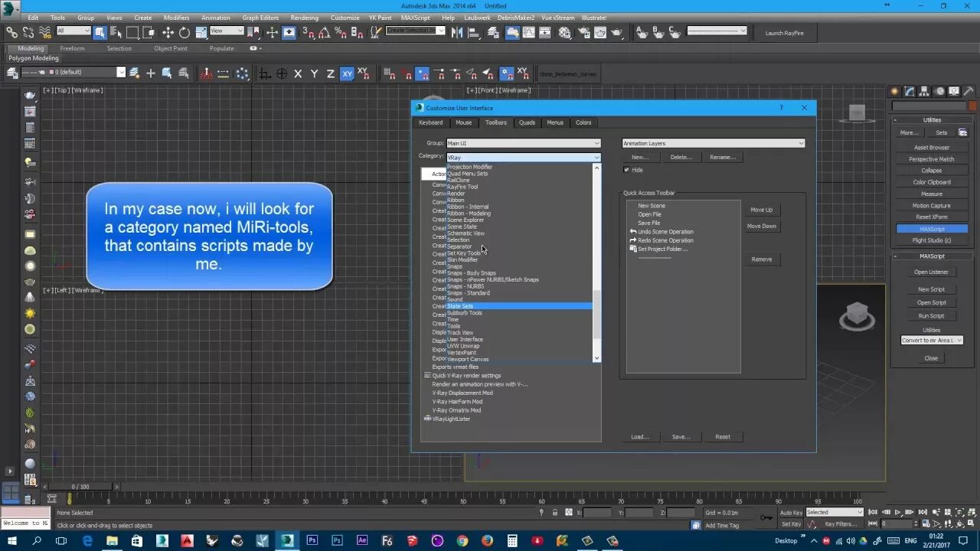This screenshot has height=551, width=980.
Task: Click the Set Project Folder list icon
Action: pyautogui.click(x=633, y=249)
